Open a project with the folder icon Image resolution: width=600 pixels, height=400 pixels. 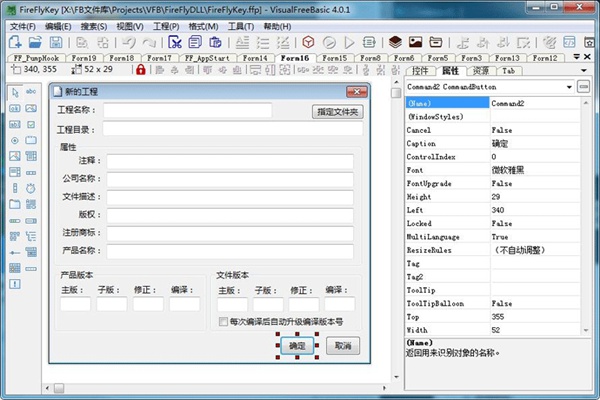(35, 42)
